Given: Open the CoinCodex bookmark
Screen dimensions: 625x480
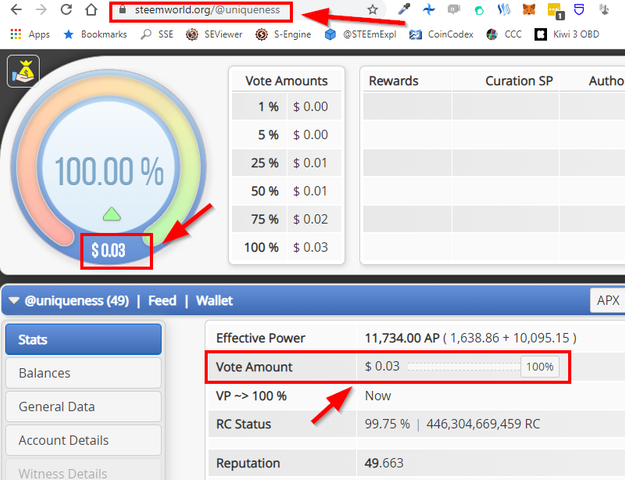Looking at the screenshot, I should (x=441, y=35).
